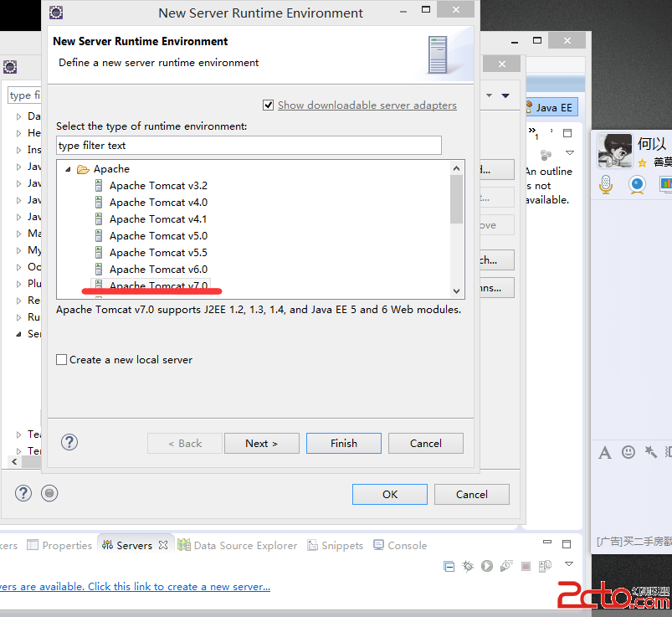Screen dimensions: 672x617
Task: Expand the Da... node in Preferences tree
Action: click(x=18, y=116)
